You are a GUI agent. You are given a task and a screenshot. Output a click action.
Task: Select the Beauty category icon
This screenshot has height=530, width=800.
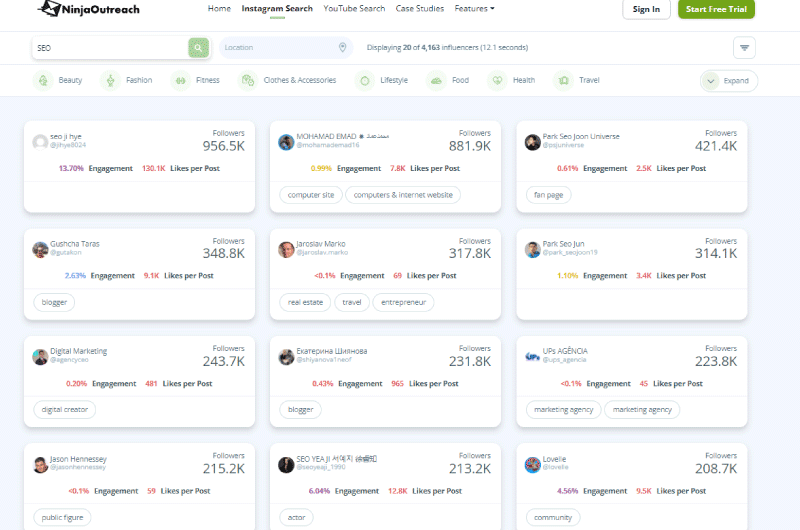coord(43,81)
